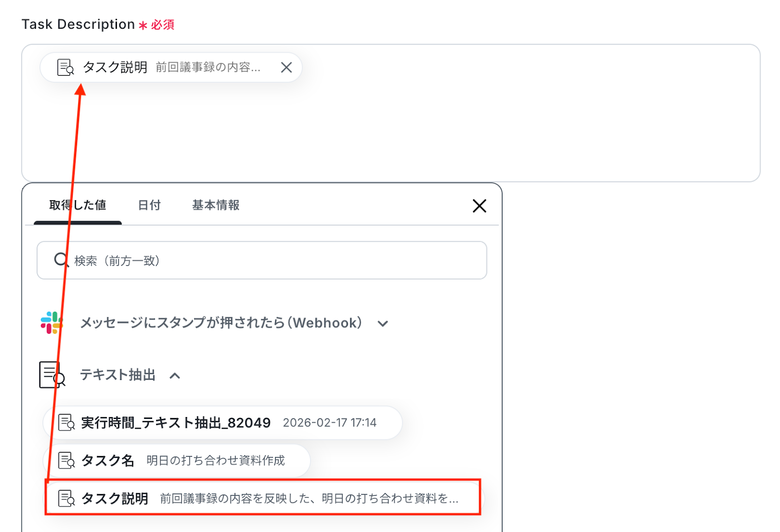Click the document icon in inserted タスク説明 chip
The width and height of the screenshot is (780, 532).
(x=65, y=67)
